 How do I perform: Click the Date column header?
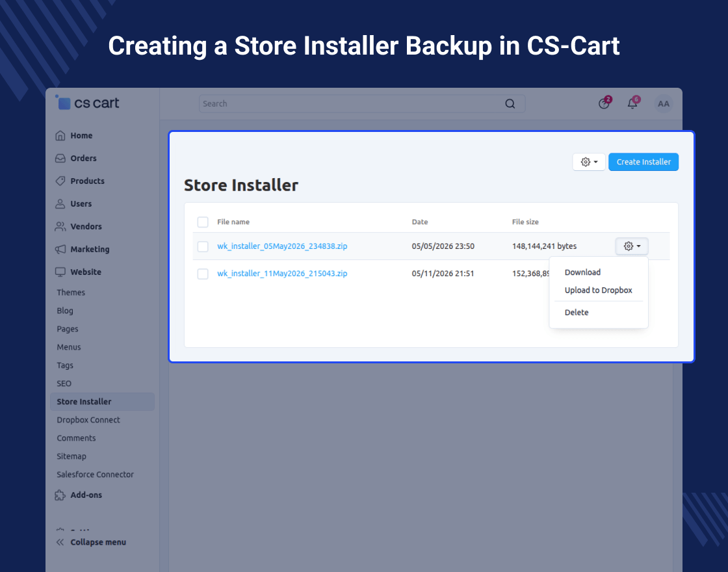[x=420, y=222]
